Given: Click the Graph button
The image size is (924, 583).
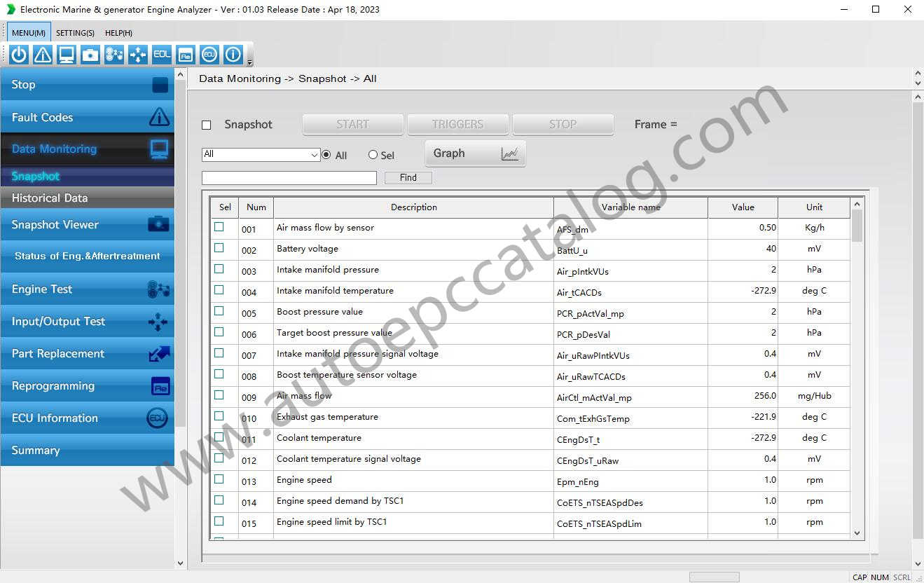Looking at the screenshot, I should coord(476,153).
